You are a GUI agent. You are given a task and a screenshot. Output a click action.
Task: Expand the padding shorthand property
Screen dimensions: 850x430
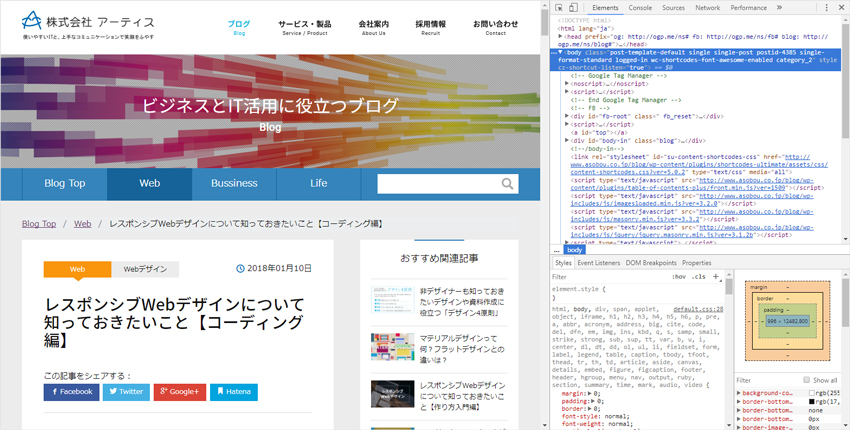pyautogui.click(x=593, y=401)
